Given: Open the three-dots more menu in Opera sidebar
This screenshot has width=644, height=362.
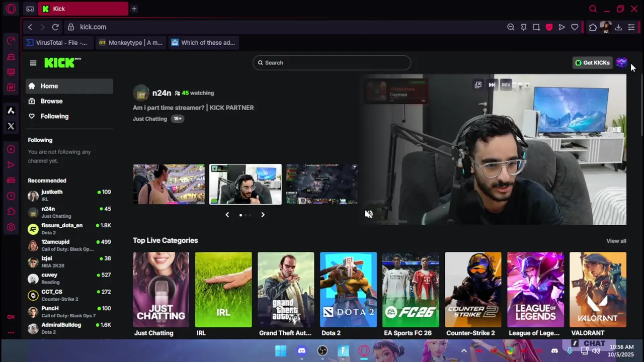Looking at the screenshot, I should [11, 332].
